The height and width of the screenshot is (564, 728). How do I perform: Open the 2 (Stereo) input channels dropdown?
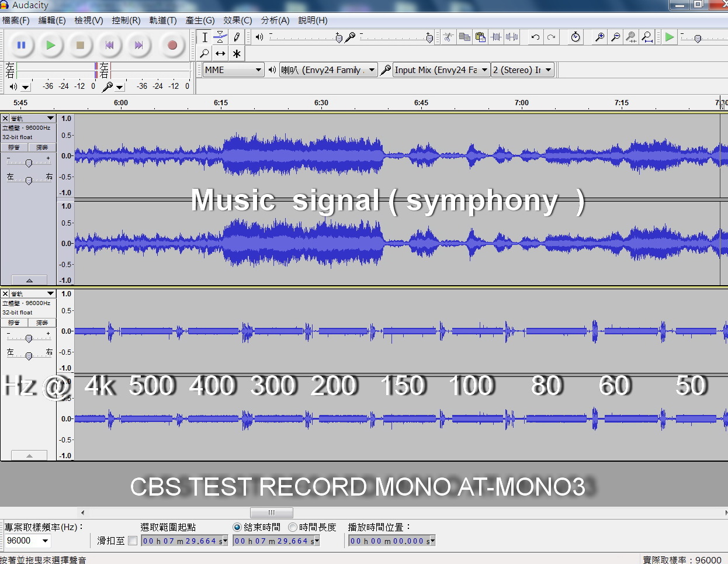coord(523,70)
